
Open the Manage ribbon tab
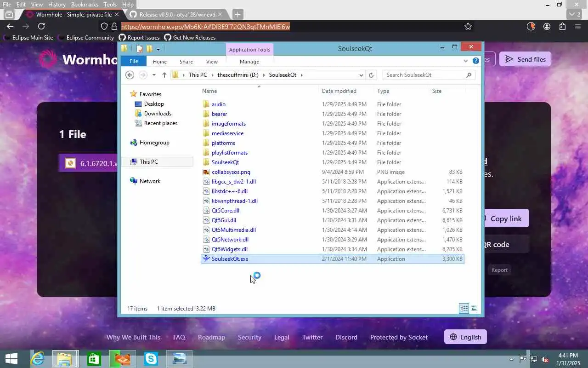click(249, 61)
